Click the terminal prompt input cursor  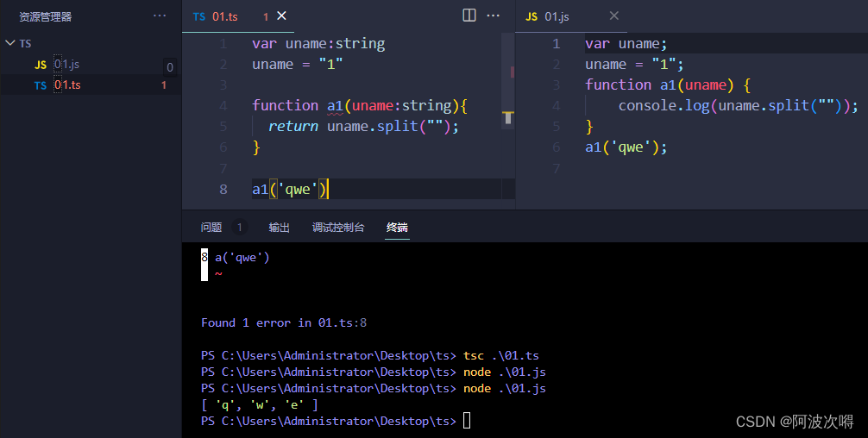[x=467, y=421]
